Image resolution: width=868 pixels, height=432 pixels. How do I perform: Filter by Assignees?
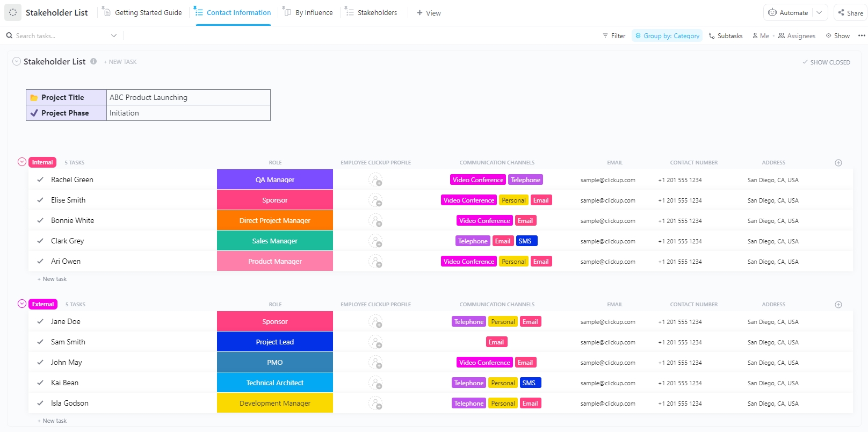click(797, 35)
